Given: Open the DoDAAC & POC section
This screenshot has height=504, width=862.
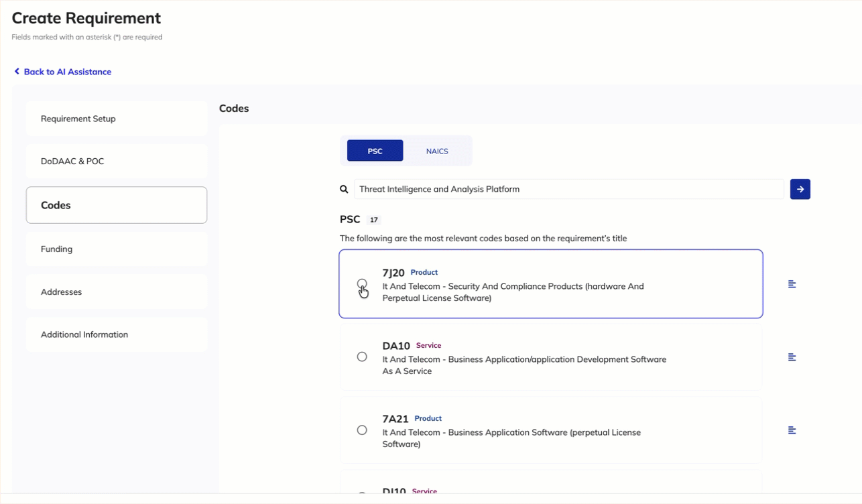Looking at the screenshot, I should (117, 162).
